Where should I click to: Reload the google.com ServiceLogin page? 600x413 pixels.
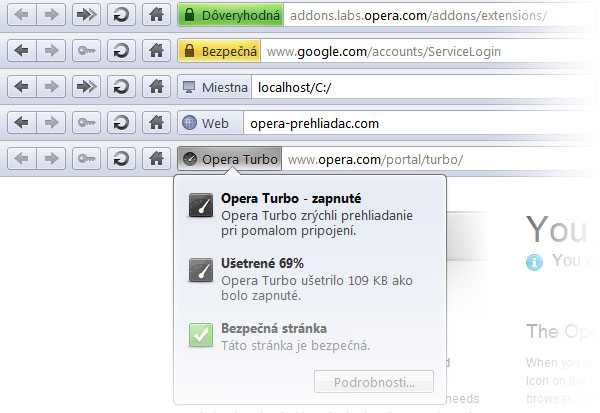pos(121,51)
